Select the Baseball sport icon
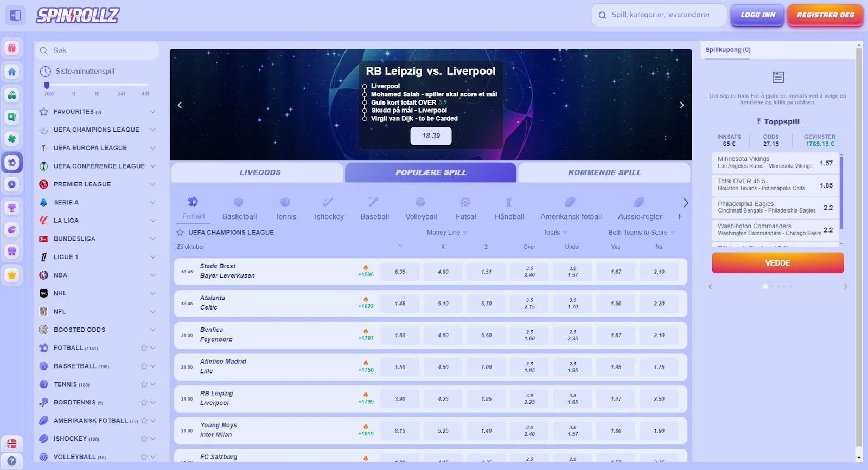Image resolution: width=868 pixels, height=470 pixels. click(x=374, y=202)
